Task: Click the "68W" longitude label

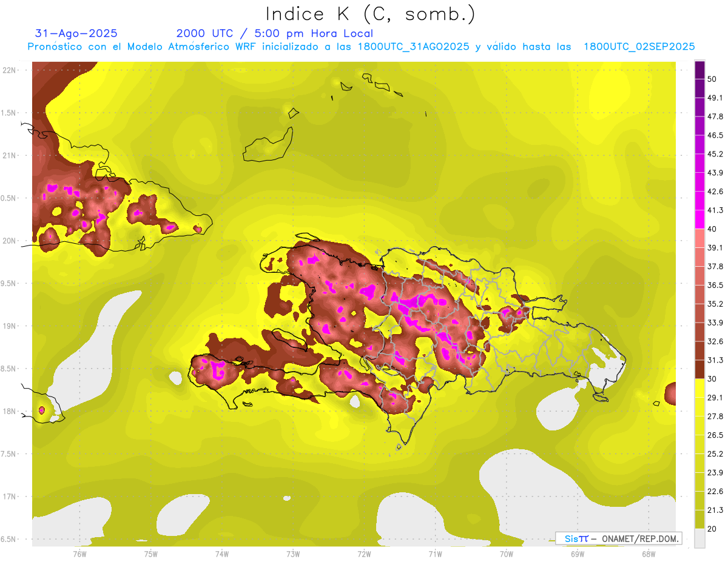Action: [649, 554]
